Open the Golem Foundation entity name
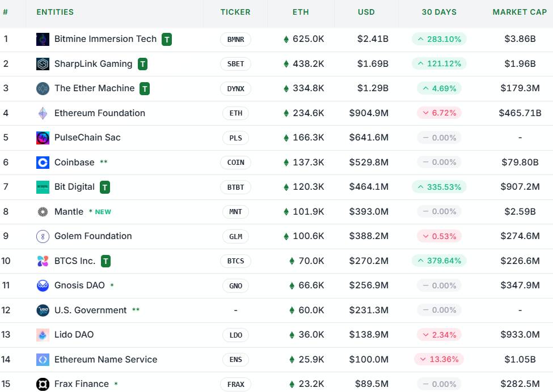This screenshot has height=392, width=553. (93, 236)
